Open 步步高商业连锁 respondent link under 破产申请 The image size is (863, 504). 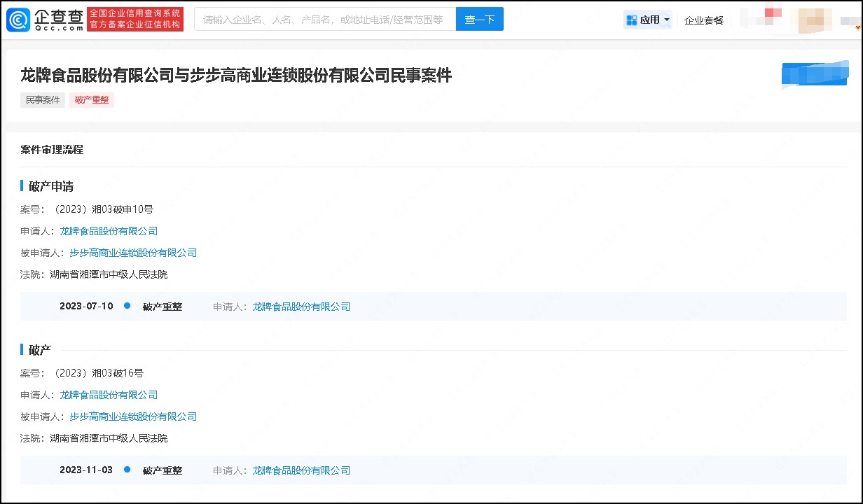133,253
